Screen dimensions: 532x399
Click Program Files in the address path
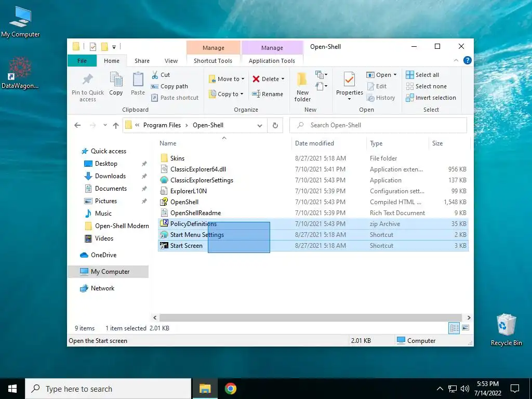[x=162, y=125]
